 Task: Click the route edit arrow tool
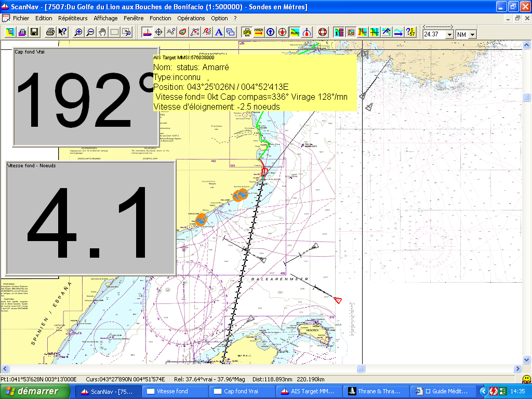195,32
